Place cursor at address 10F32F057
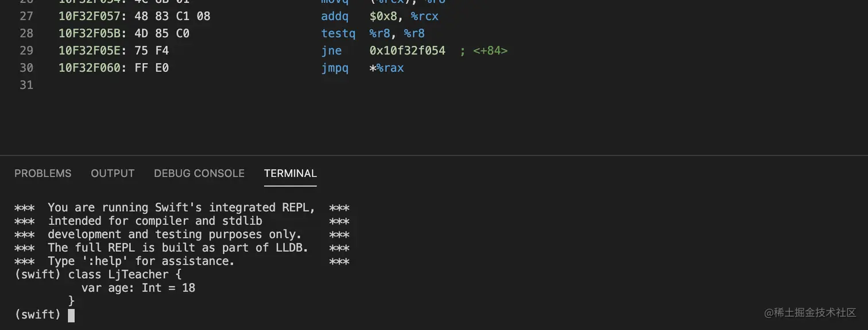Viewport: 868px width, 330px height. pyautogui.click(x=90, y=16)
